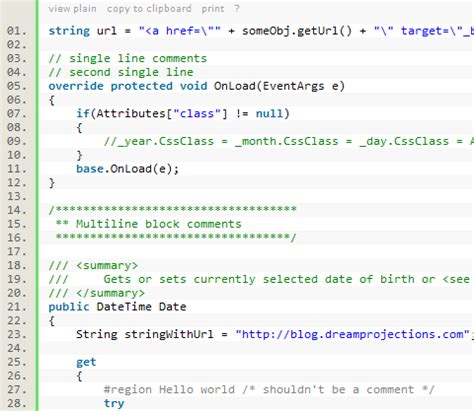Image resolution: width=474 pixels, height=411 pixels.
Task: Click 'get' keyword on line 25
Action: pyautogui.click(x=86, y=362)
